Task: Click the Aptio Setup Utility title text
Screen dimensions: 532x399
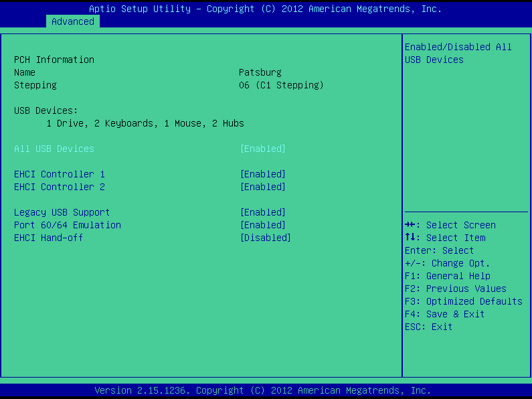Action: [x=265, y=9]
